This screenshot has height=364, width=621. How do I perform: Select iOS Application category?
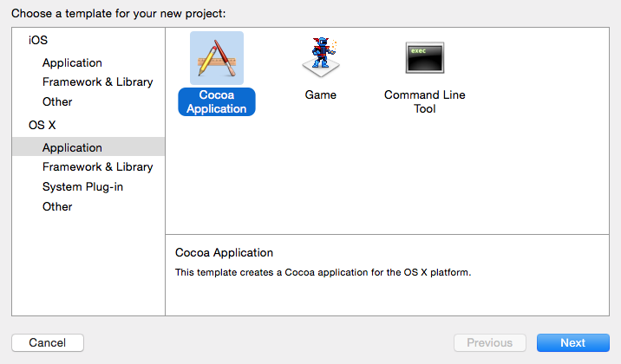click(x=72, y=62)
